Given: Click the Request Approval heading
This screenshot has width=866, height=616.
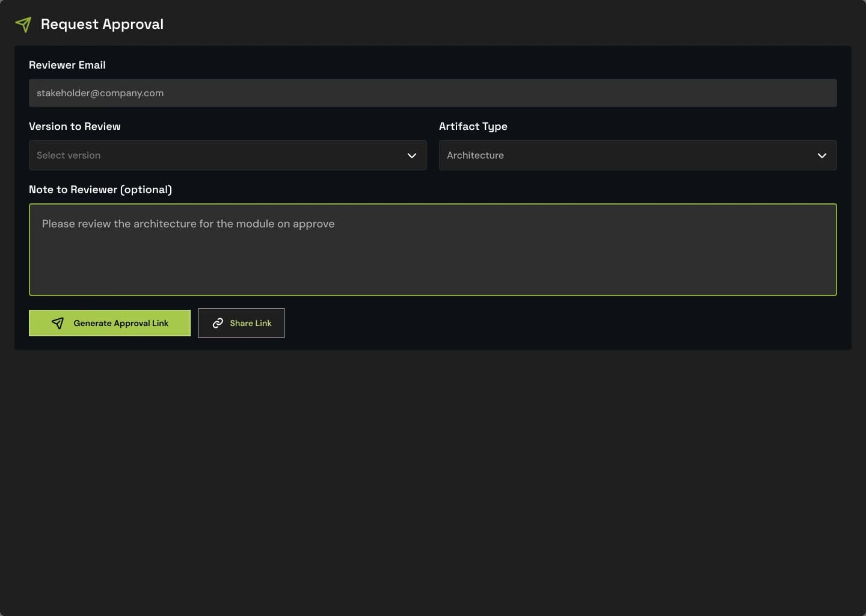Looking at the screenshot, I should point(102,24).
